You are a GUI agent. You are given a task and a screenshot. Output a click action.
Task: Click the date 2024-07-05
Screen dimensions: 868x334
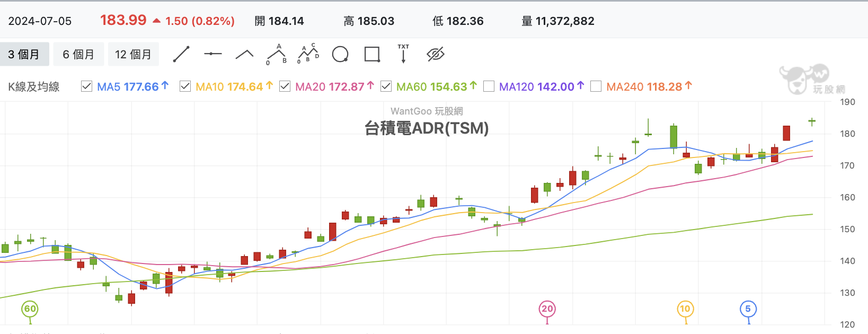(x=40, y=21)
